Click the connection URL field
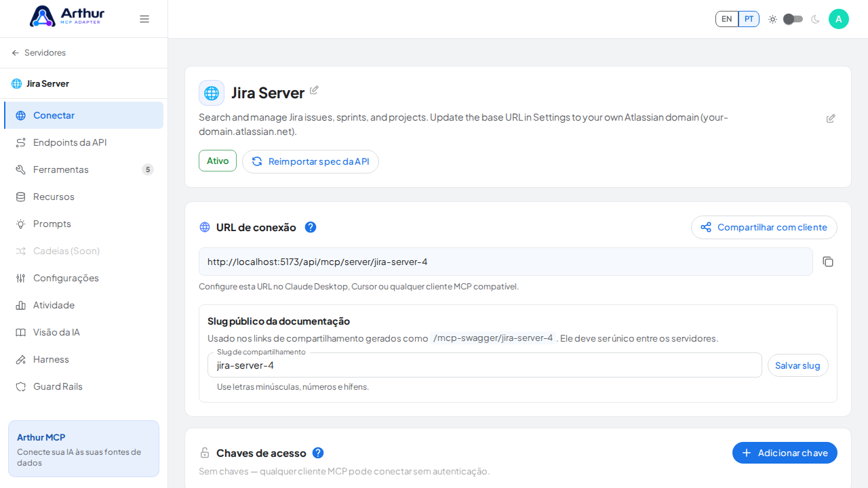 pyautogui.click(x=506, y=262)
